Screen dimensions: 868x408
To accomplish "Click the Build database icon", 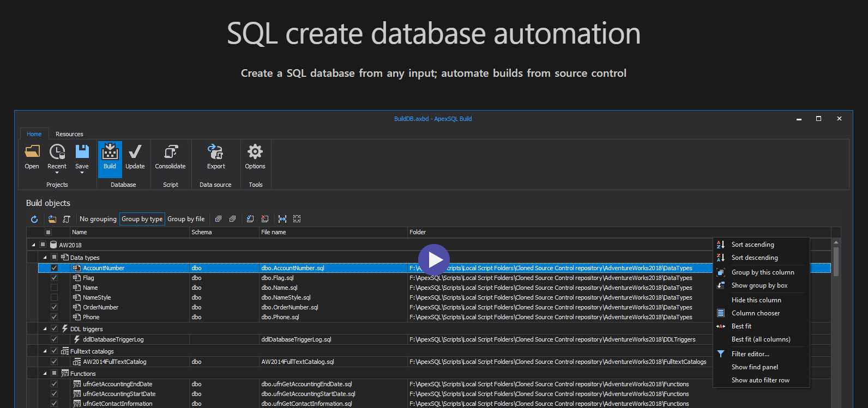I will point(110,151).
